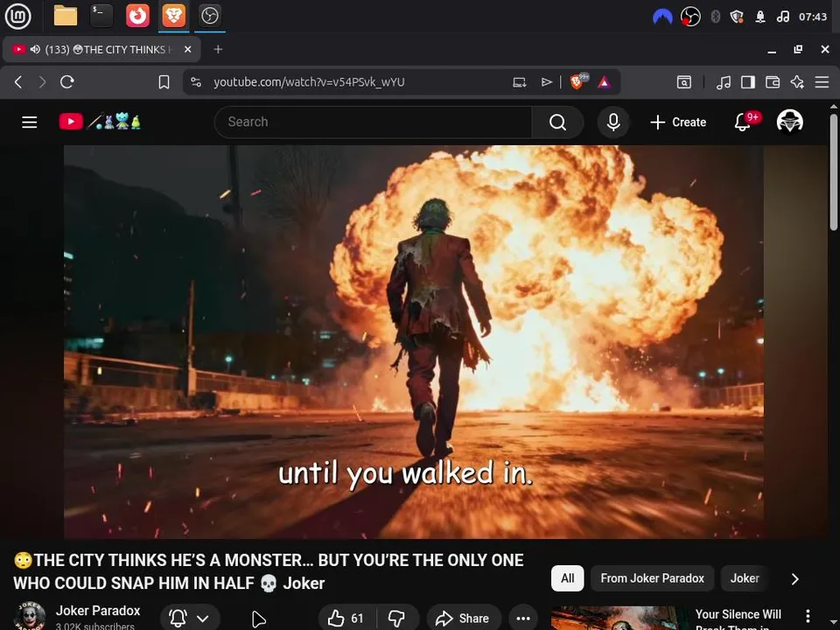Reload the current page
Viewport: 840px width, 630px height.
click(x=67, y=82)
